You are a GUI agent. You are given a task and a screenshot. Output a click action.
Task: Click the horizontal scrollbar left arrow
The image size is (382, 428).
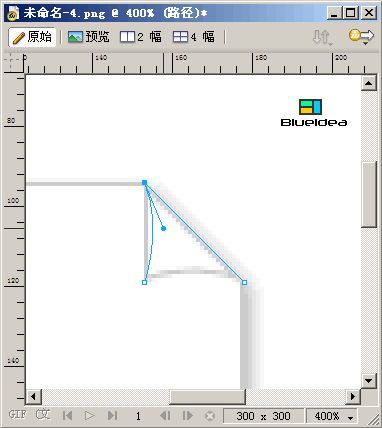(x=33, y=397)
